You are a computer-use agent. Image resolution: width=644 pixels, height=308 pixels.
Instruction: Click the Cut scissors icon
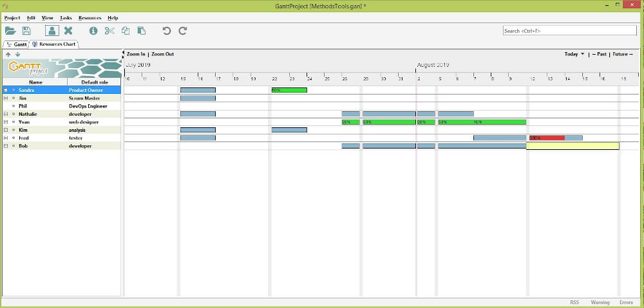[109, 30]
